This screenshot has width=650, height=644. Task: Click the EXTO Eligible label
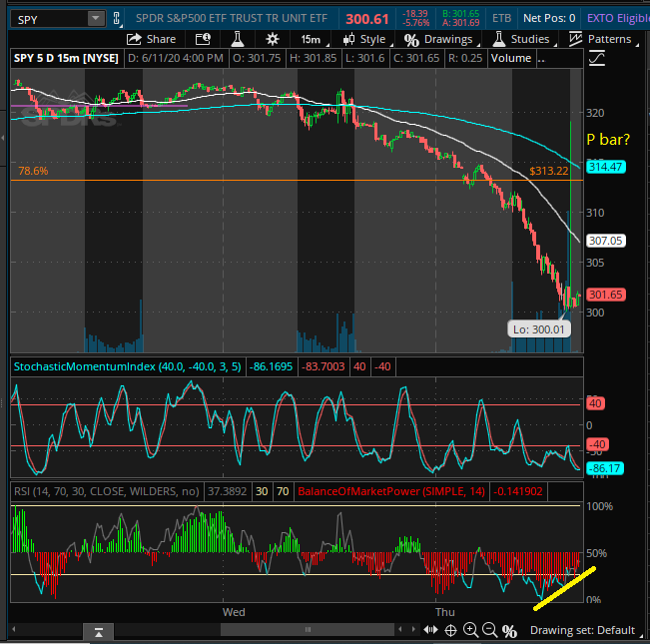click(618, 19)
